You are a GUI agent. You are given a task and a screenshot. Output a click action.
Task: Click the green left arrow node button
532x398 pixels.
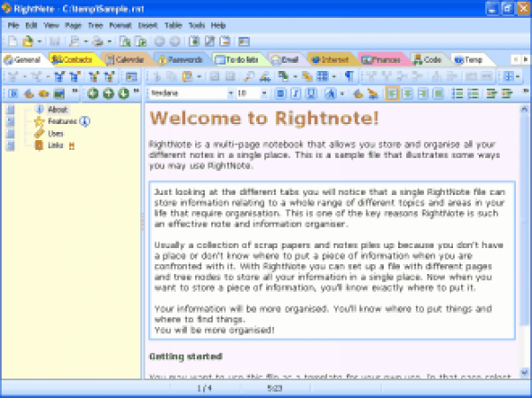tap(92, 93)
